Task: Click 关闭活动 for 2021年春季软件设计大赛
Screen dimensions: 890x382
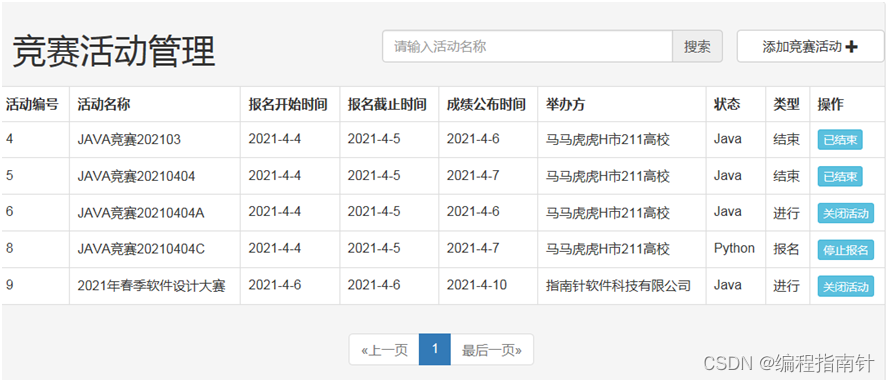Action: point(846,286)
